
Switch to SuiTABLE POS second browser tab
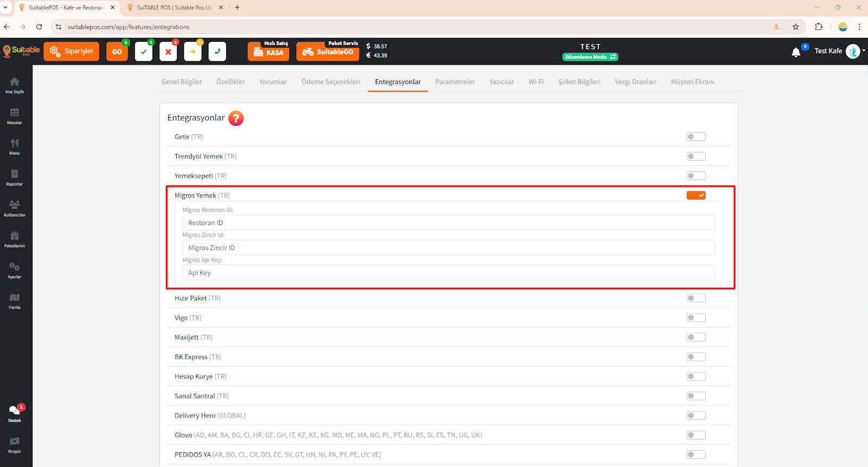point(174,8)
